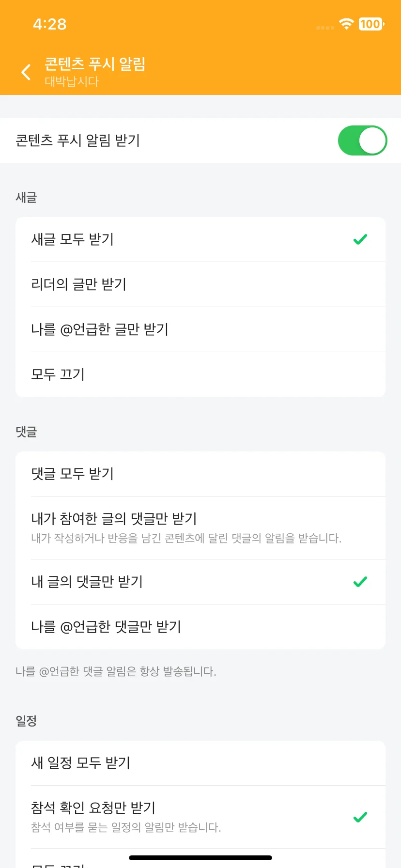Tap the clock time in status bar

click(x=49, y=24)
